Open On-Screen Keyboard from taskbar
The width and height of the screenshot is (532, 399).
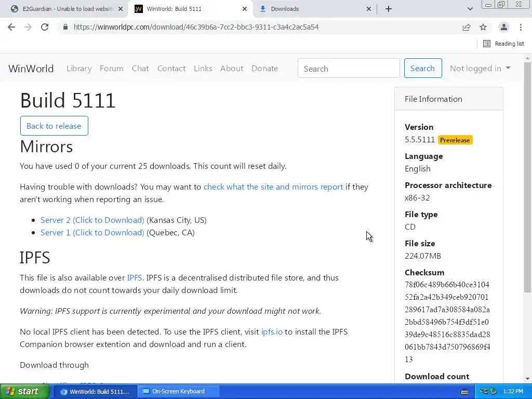coord(178,392)
